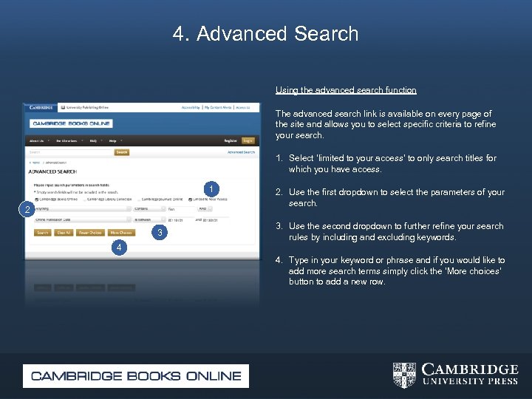Click the second date field after 'and'
The width and height of the screenshot is (532, 399).
point(216,220)
